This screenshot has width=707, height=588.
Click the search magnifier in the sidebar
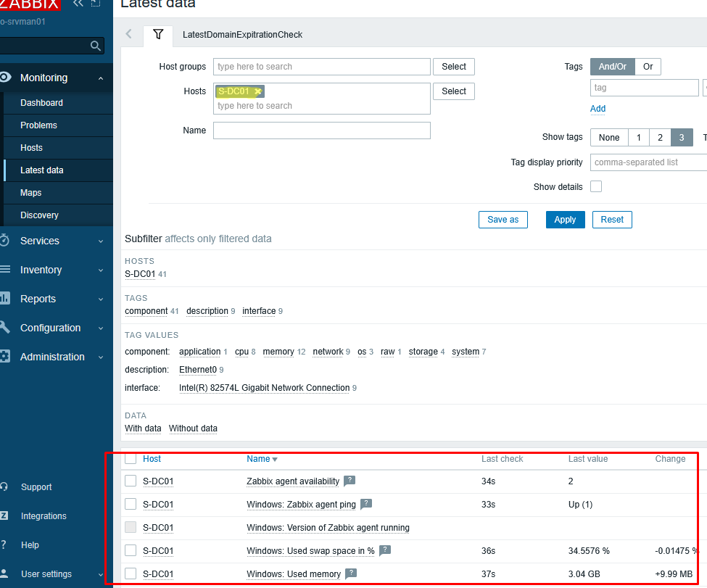(95, 45)
